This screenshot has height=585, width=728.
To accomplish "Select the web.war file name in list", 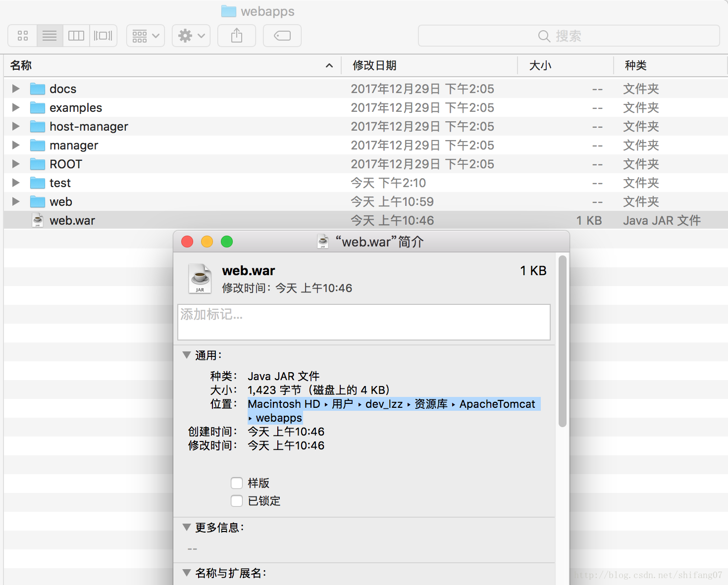I will pyautogui.click(x=72, y=221).
